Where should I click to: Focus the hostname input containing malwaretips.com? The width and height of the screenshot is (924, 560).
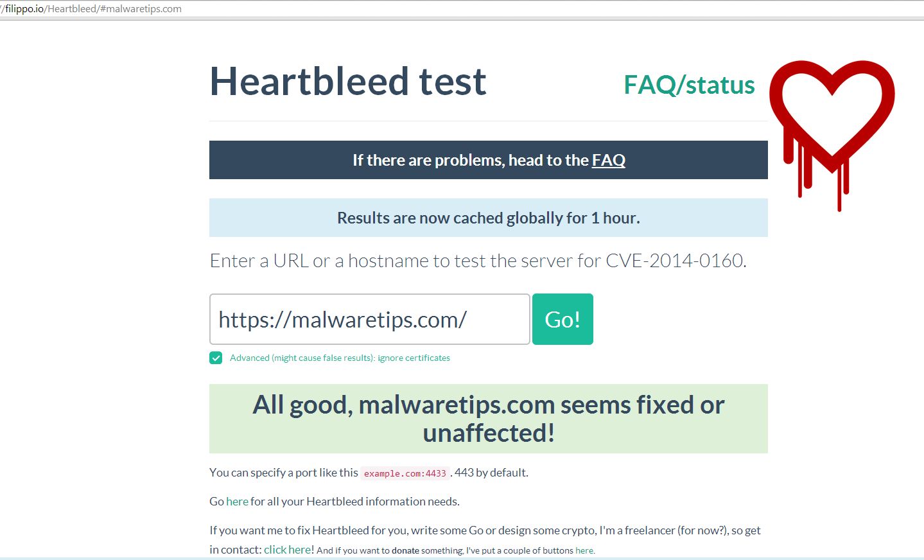[x=369, y=319]
